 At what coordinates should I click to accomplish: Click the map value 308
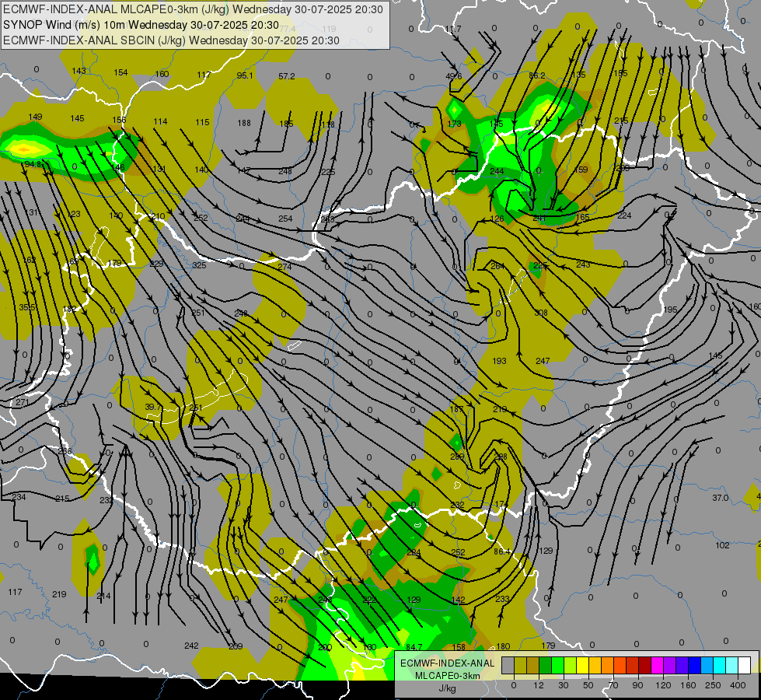click(x=541, y=313)
